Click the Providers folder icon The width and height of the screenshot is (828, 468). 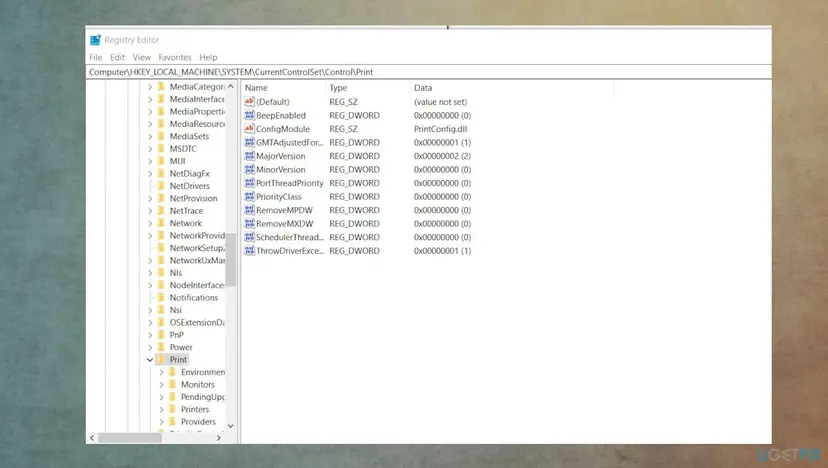pos(172,422)
